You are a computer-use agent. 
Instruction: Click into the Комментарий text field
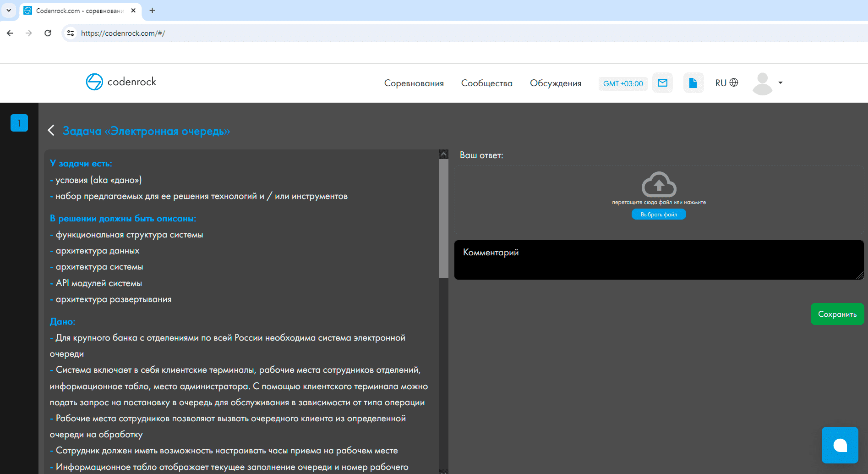tap(658, 260)
